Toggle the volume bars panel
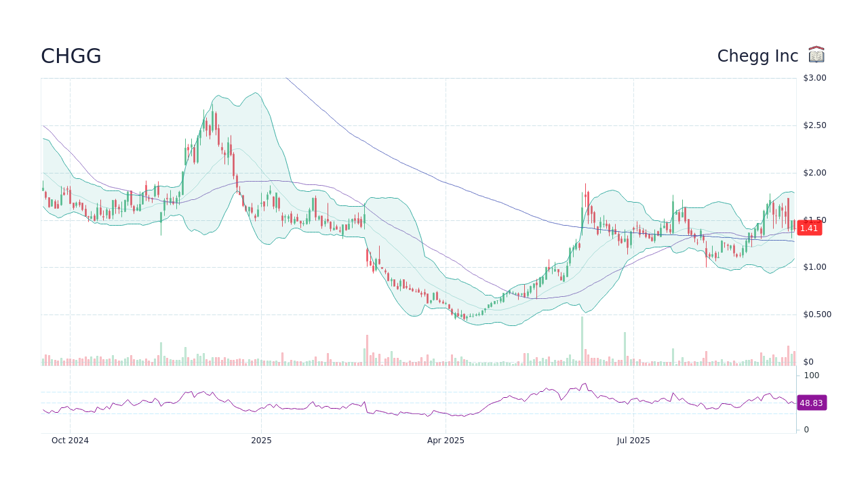Viewport: 868px width, 488px height. pos(271,356)
